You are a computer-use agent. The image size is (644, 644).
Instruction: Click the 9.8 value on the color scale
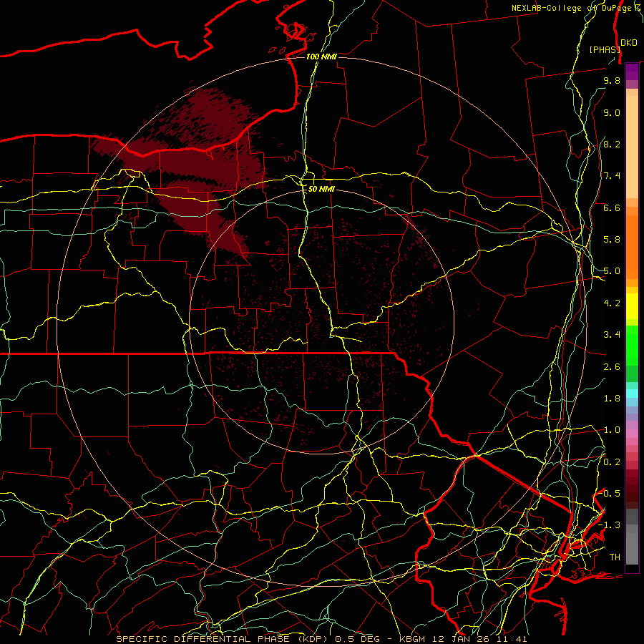612,81
